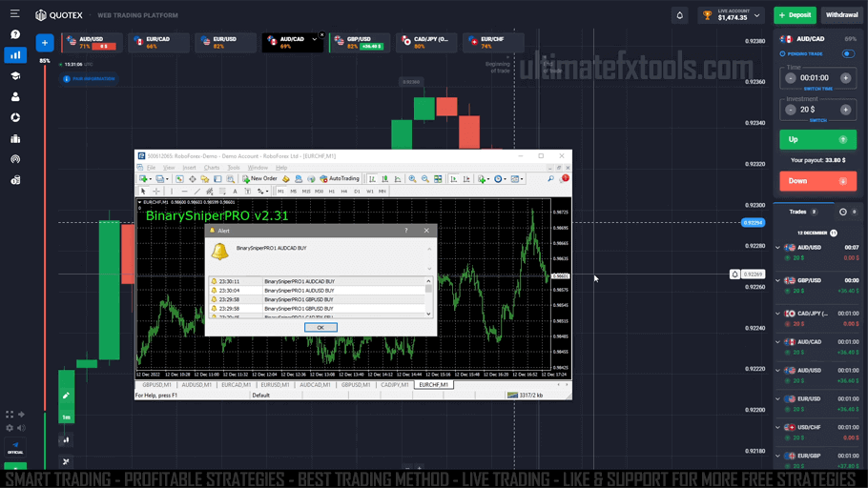
Task: Open the analytics pie chart sidebar icon
Action: pyautogui.click(x=15, y=117)
